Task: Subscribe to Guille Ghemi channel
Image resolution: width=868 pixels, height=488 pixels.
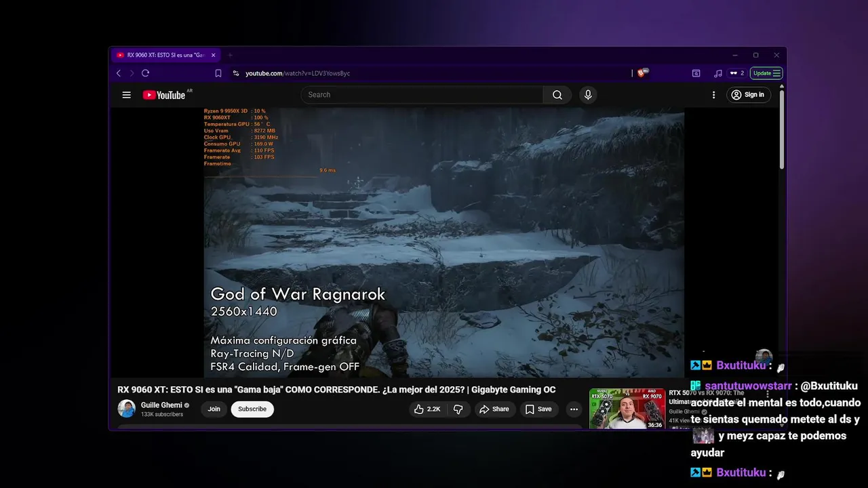Action: click(252, 409)
